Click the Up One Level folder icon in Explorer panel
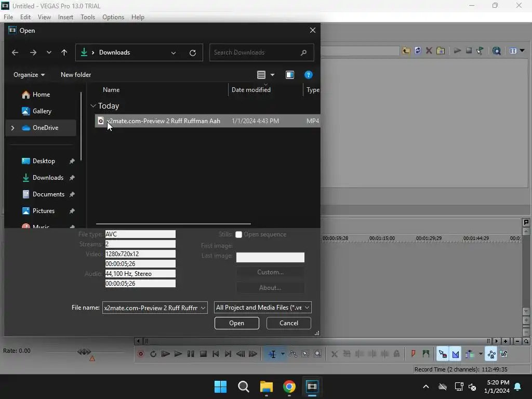Viewport: 532px width, 399px height. [406, 51]
